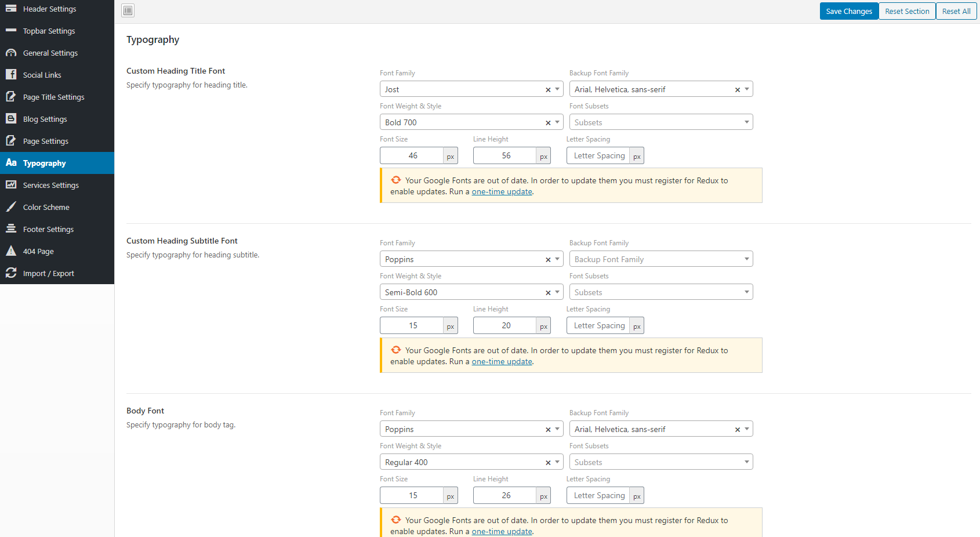Clear the Jost font family selection
The width and height of the screenshot is (980, 537).
pos(548,89)
